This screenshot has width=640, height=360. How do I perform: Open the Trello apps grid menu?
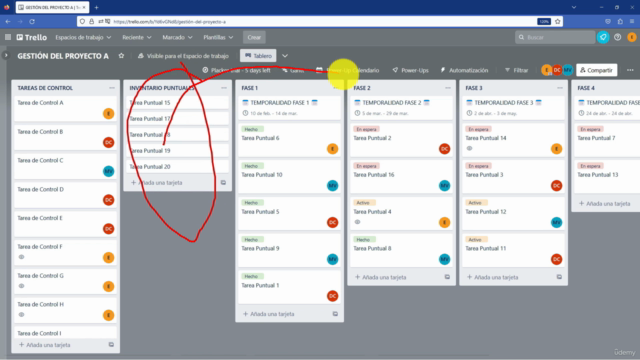[8, 37]
